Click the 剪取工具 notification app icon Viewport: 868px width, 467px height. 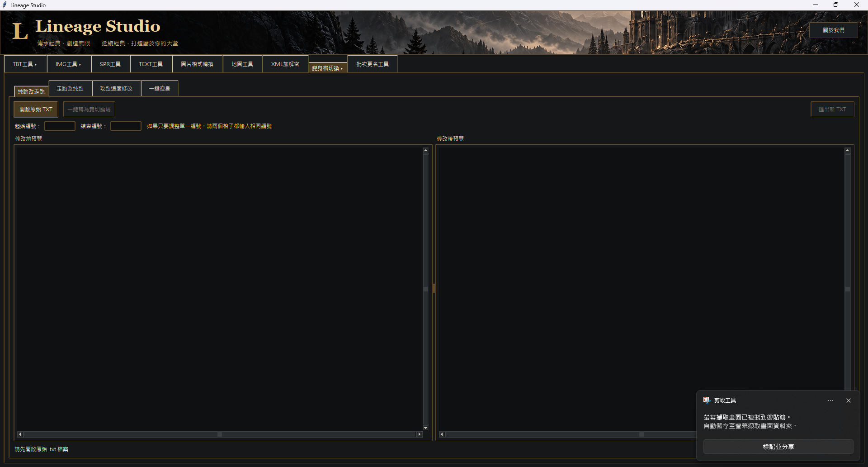(x=707, y=400)
